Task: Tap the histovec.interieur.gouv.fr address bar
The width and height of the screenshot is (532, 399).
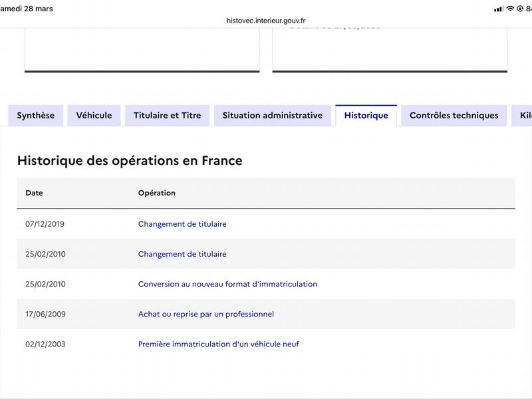Action: [266, 21]
